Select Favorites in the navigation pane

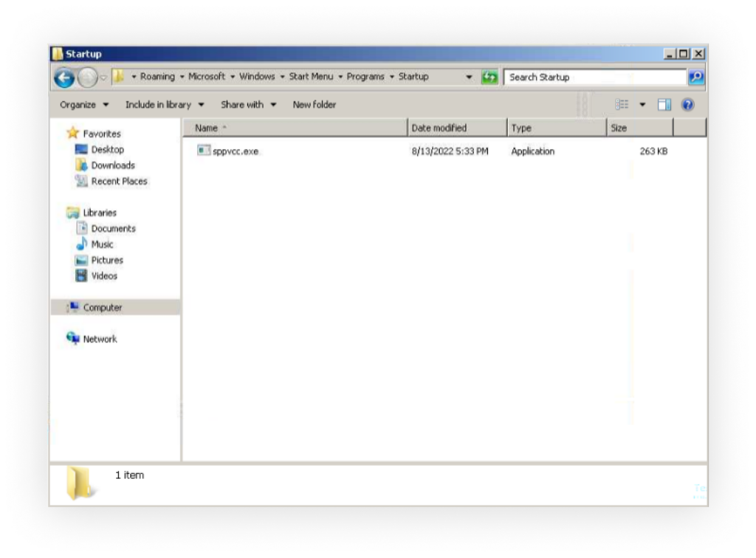tap(102, 134)
